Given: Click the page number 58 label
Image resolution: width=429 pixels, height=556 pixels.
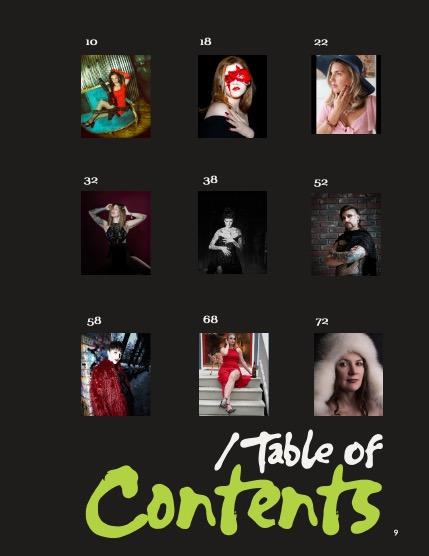Looking at the screenshot, I should (x=94, y=321).
